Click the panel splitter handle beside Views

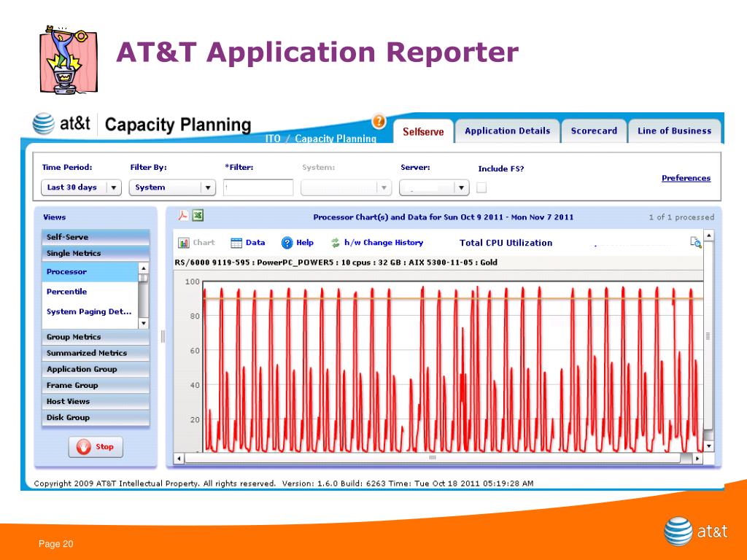(x=163, y=337)
